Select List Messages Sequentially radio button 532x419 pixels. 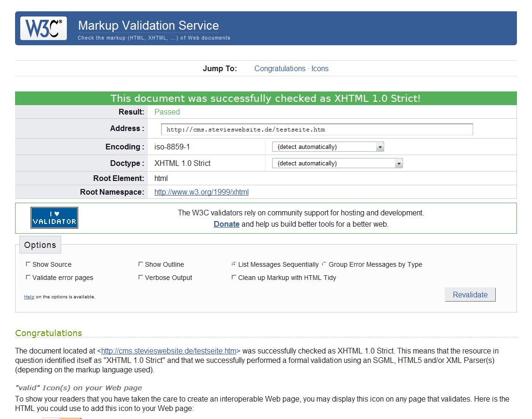(234, 264)
